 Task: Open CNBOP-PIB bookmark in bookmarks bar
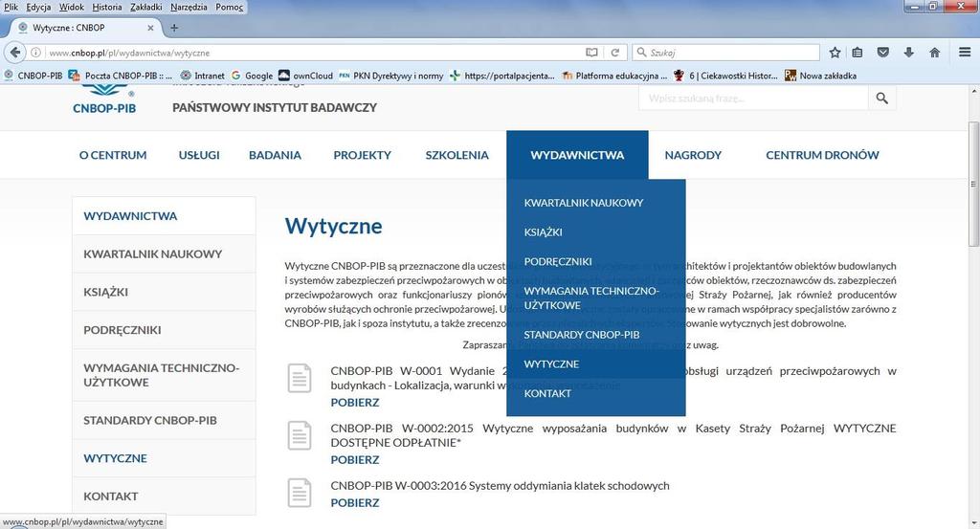coord(33,76)
